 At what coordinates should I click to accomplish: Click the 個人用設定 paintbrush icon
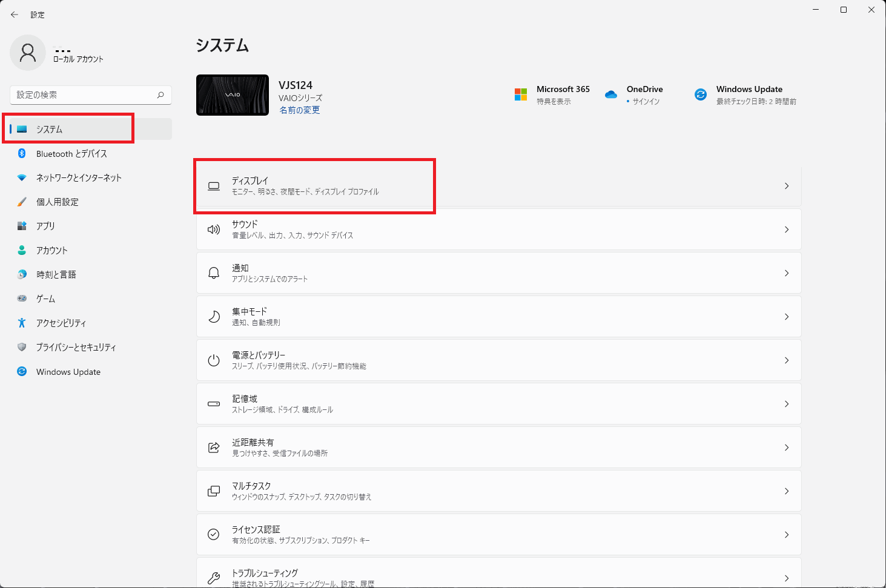pyautogui.click(x=22, y=202)
